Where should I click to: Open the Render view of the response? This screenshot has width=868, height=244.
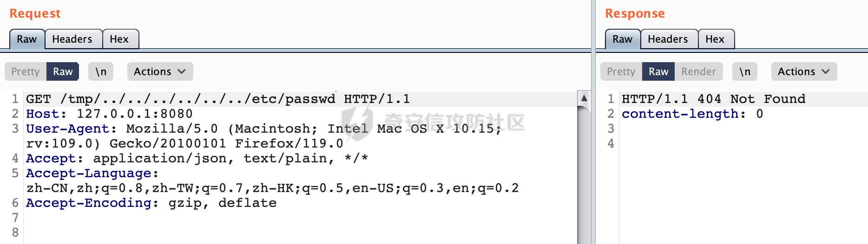(x=698, y=71)
